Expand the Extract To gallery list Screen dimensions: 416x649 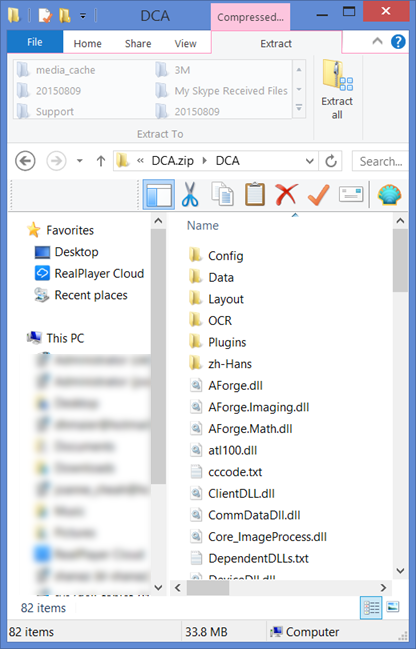coord(299,108)
